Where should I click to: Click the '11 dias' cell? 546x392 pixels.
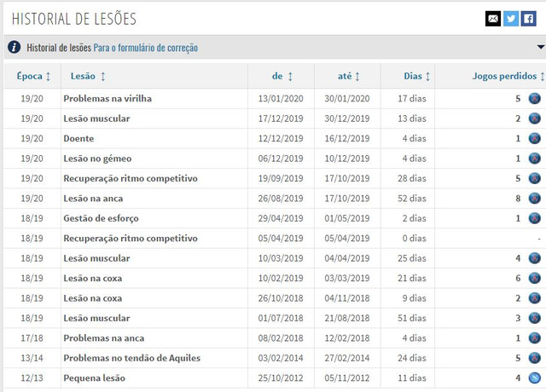click(x=412, y=378)
